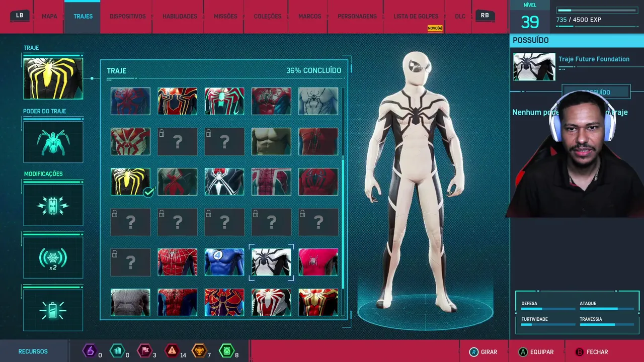This screenshot has height=362, width=644.
Task: Click the '735 / 4500 EXP' text
Action: click(579, 20)
